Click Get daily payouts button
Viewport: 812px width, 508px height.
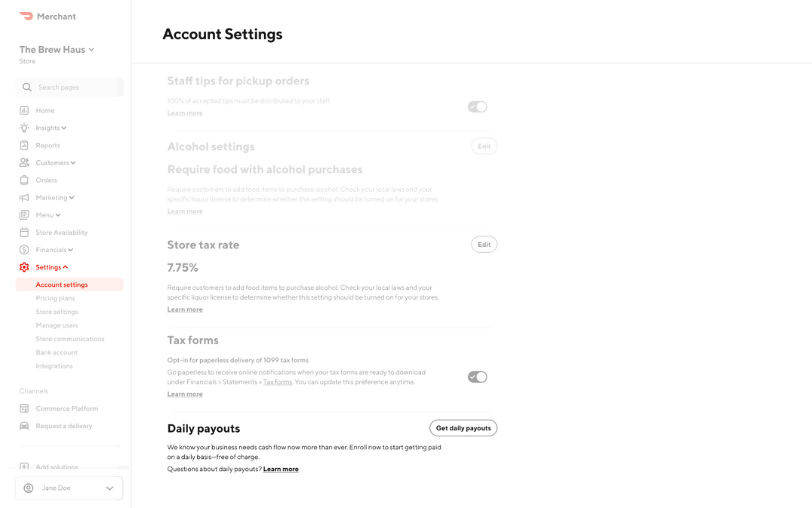point(463,427)
